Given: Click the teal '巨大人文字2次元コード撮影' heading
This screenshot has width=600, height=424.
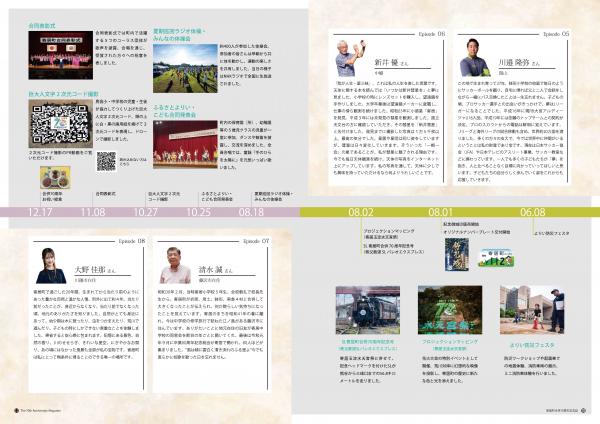Looking at the screenshot, I should (64, 94).
